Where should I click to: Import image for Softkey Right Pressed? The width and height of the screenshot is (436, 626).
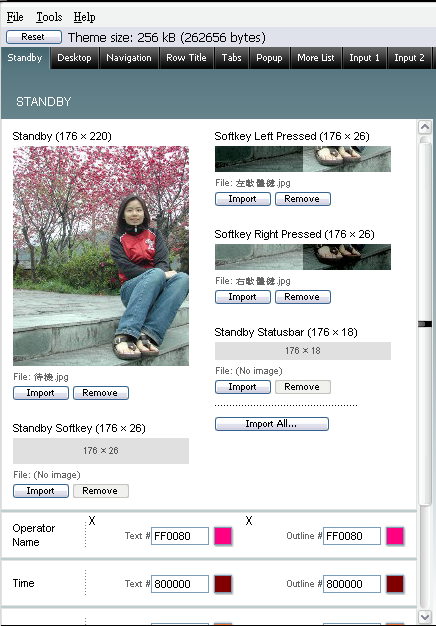(x=243, y=297)
